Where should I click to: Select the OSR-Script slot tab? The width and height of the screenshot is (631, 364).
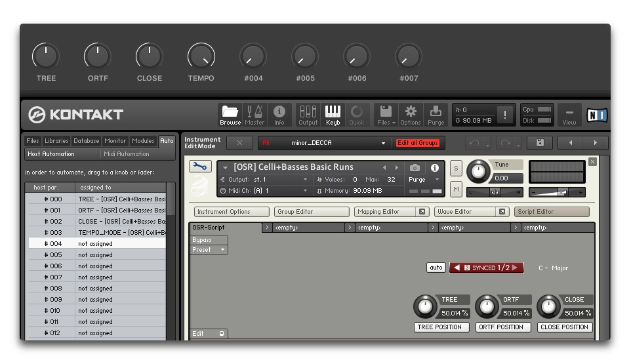pyautogui.click(x=226, y=227)
